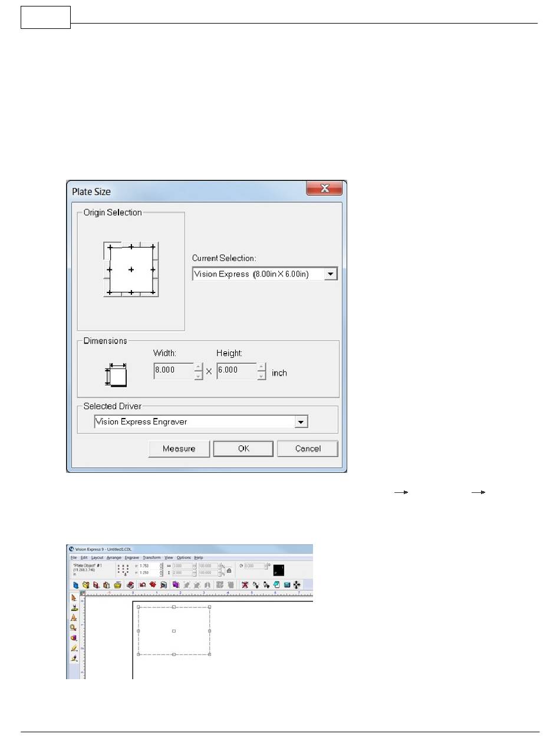Open the View menu in Vision Express
Screen dimensions: 560x747
click(x=169, y=557)
